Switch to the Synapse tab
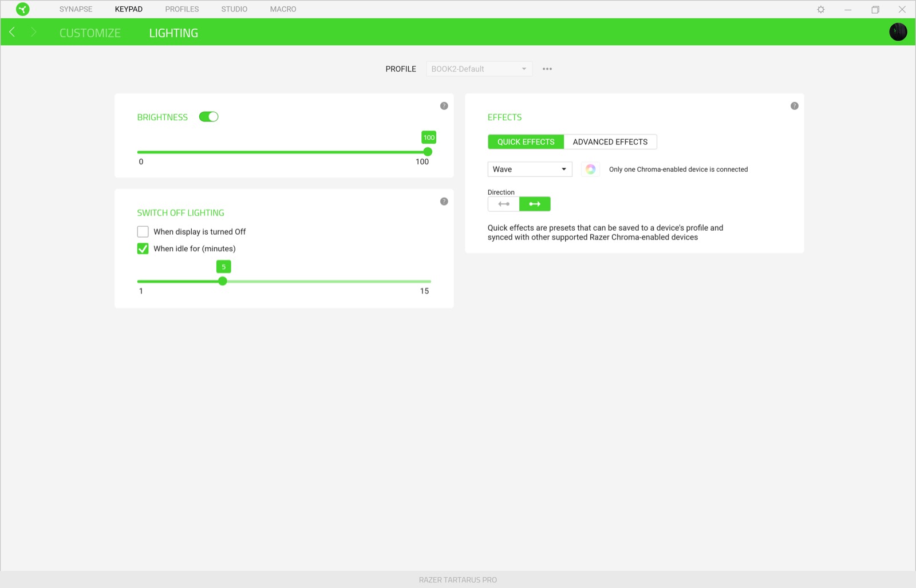Screen dimensions: 916x588 pos(76,9)
